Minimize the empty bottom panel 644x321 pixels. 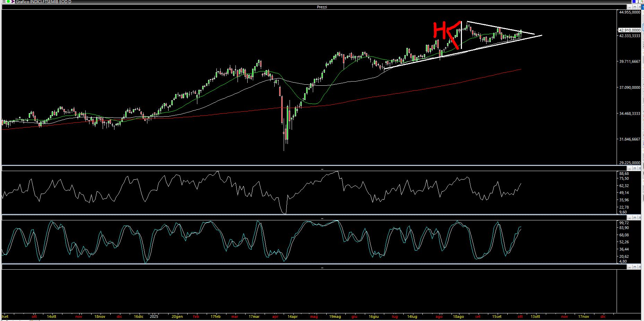point(629,267)
